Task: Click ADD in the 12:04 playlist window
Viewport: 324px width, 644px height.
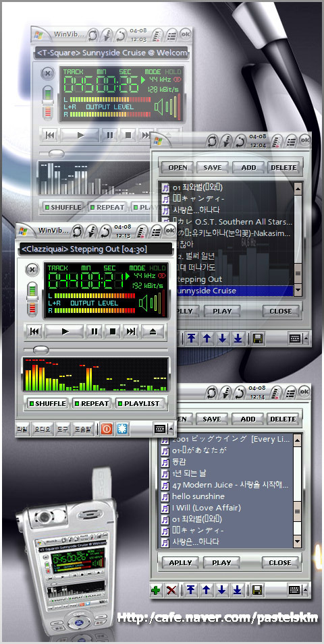Action: [248, 167]
